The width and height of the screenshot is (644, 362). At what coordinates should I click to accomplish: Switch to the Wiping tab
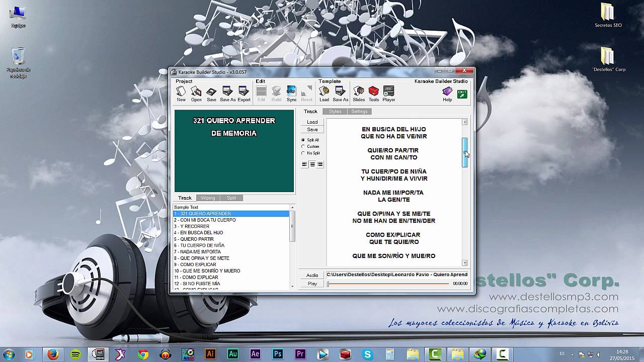pyautogui.click(x=208, y=198)
